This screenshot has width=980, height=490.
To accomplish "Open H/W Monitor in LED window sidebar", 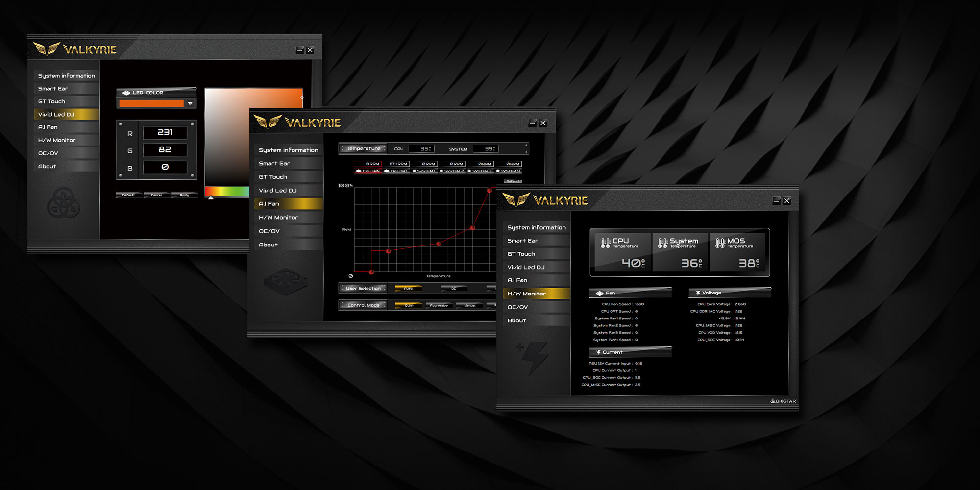I will 67,140.
